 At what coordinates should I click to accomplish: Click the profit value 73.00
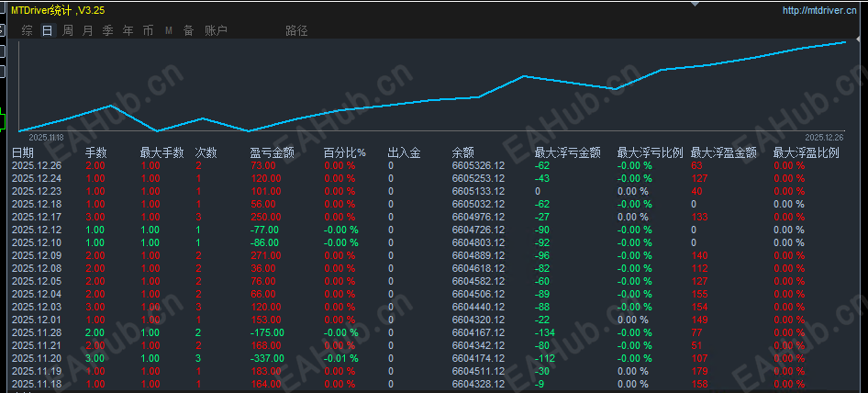click(x=263, y=165)
